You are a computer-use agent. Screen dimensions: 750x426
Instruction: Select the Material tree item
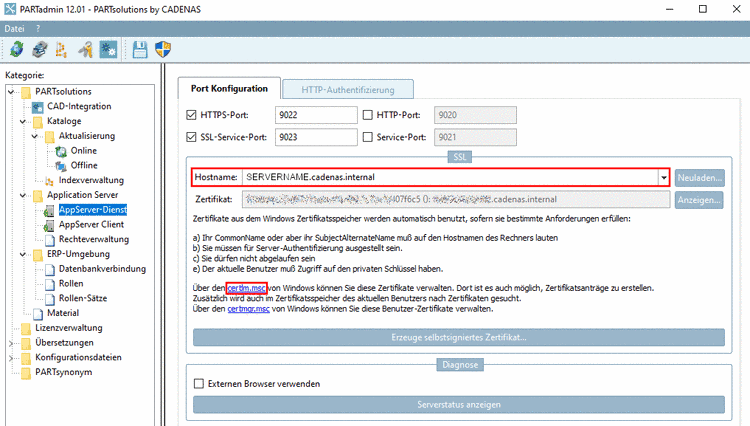tap(63, 313)
